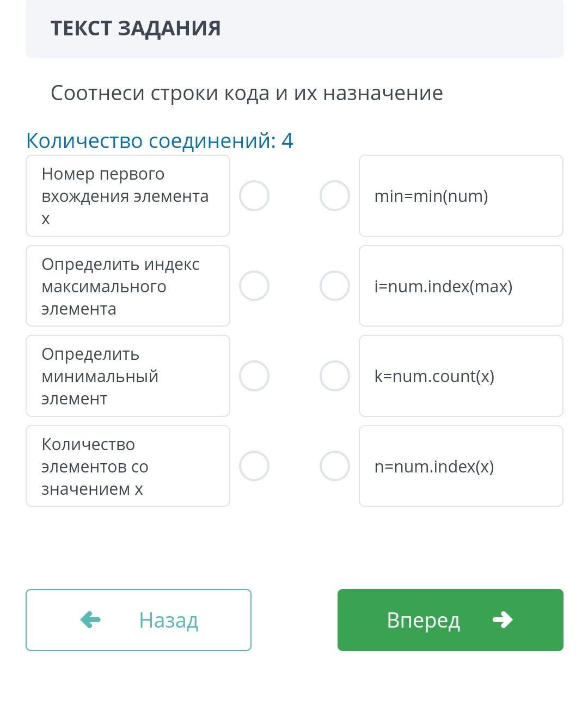Select radio next to 'Номер первого вхождения элемента x'
The height and width of the screenshot is (706, 588).
coord(254,195)
